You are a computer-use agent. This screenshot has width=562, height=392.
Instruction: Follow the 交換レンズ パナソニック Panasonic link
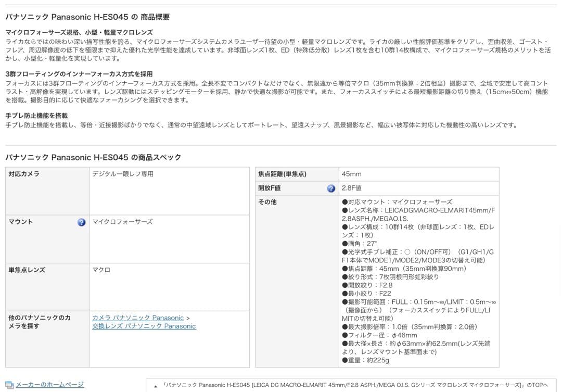(x=144, y=326)
